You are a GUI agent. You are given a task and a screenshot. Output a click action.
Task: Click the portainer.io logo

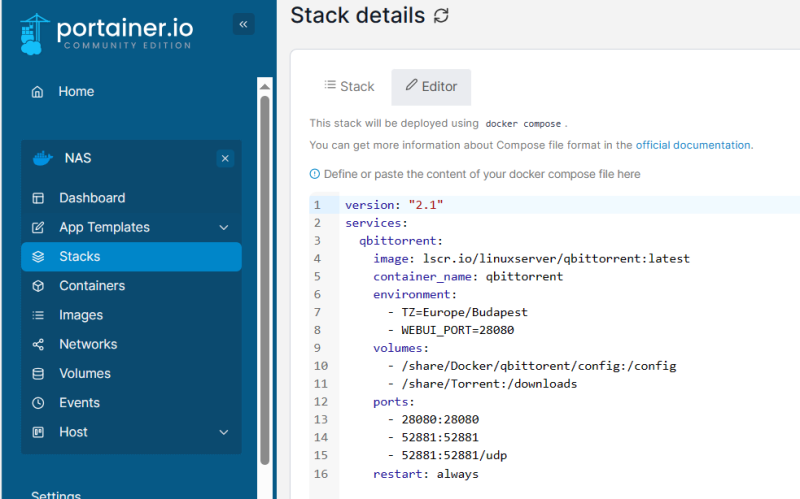106,34
